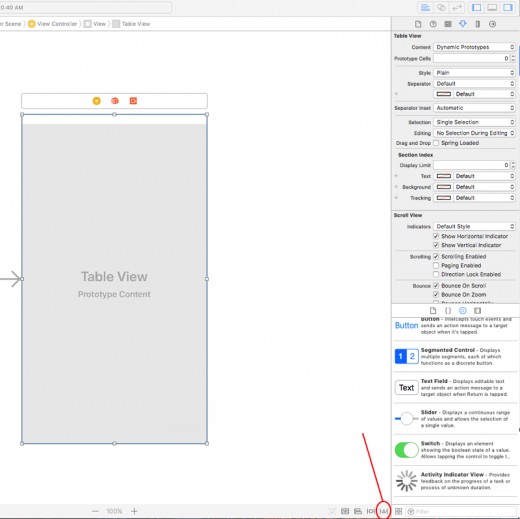The height and width of the screenshot is (519, 520).
Task: Show the Connections inspector
Action: (x=492, y=24)
